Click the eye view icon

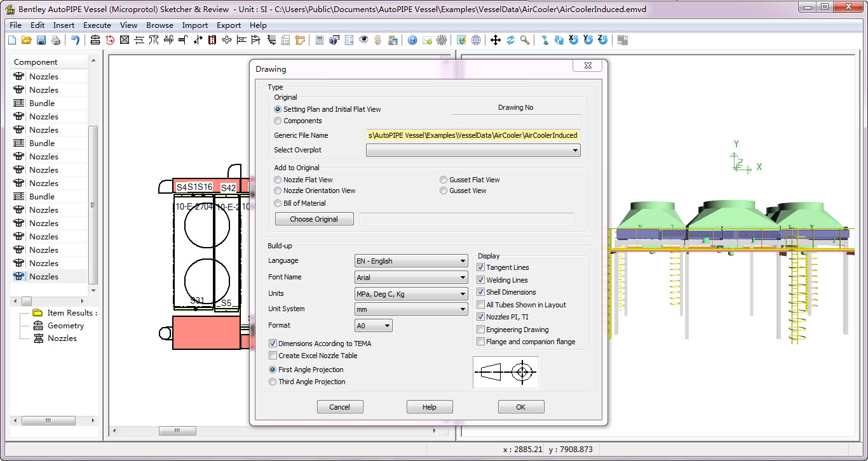[x=363, y=40]
